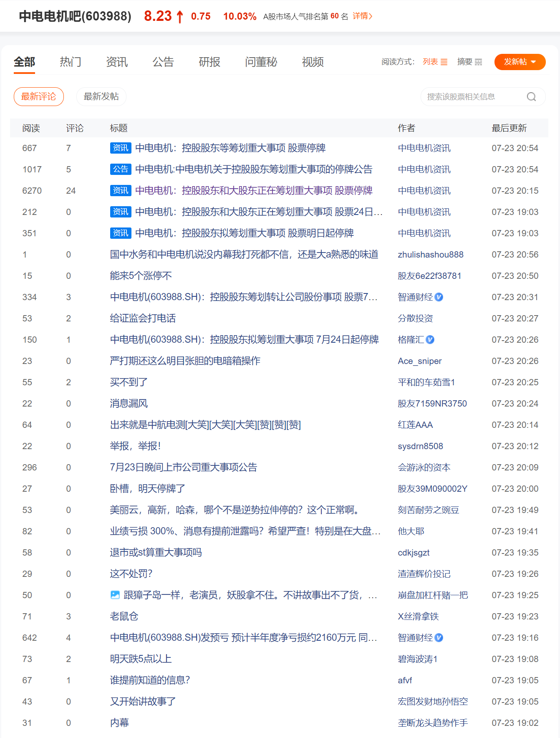560x738 pixels.
Task: Click 资讯 tag on 股票明日起停牌 post
Action: [x=121, y=233]
